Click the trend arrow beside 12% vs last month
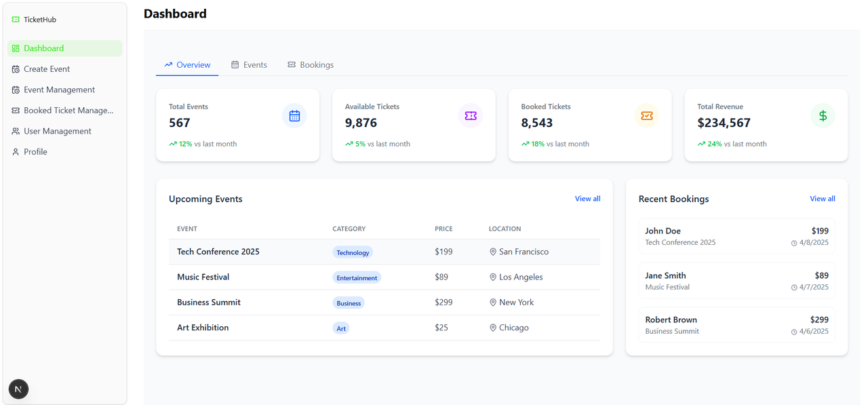The height and width of the screenshot is (405, 868). [173, 144]
